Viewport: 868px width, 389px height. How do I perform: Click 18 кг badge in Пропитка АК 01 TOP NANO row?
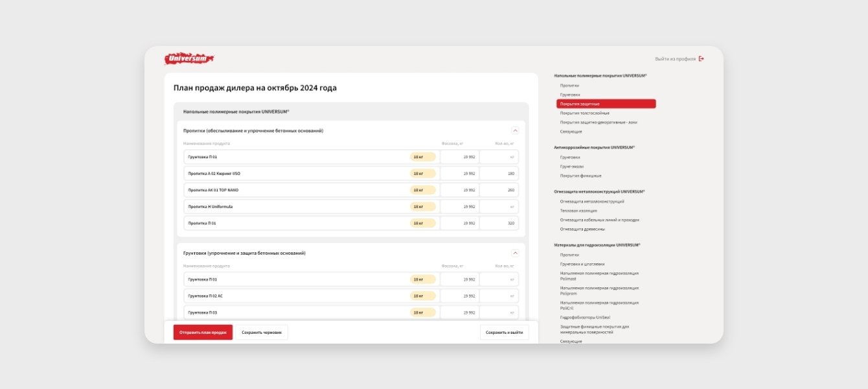pos(422,190)
